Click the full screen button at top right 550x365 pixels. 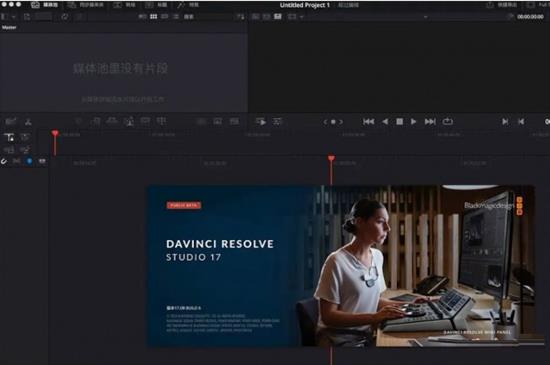(538, 5)
